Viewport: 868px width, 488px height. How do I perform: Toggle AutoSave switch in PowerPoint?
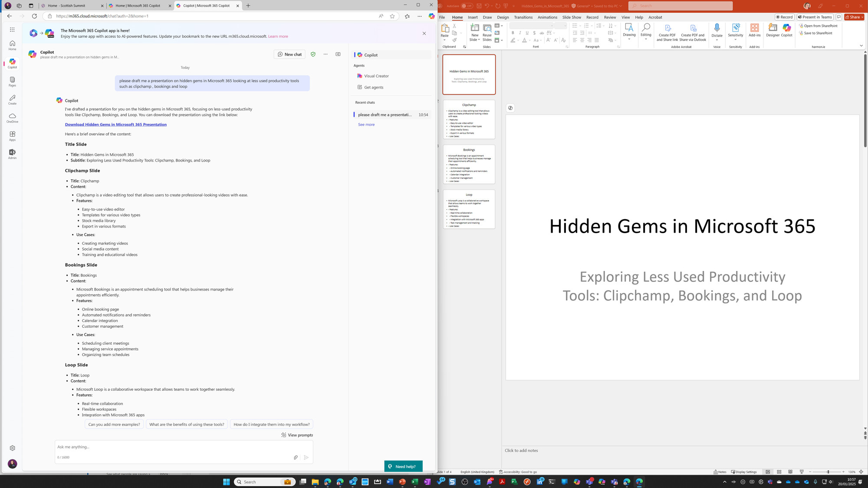pyautogui.click(x=467, y=6)
